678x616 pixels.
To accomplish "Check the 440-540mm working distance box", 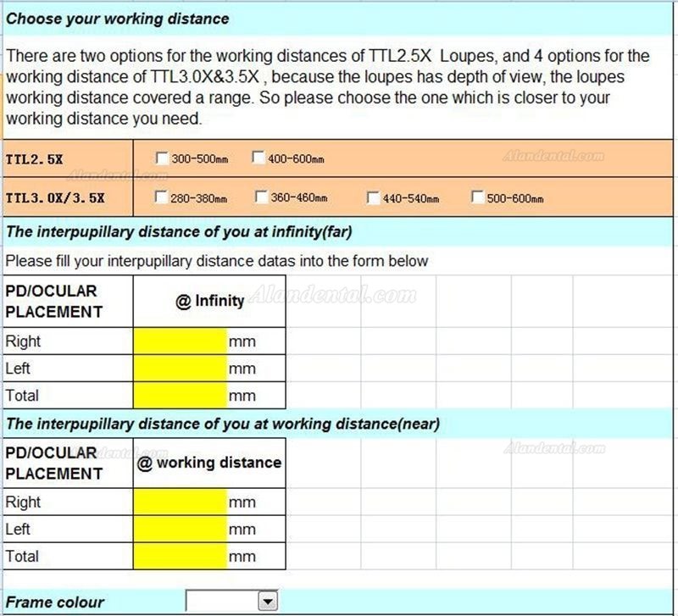I will [x=373, y=198].
